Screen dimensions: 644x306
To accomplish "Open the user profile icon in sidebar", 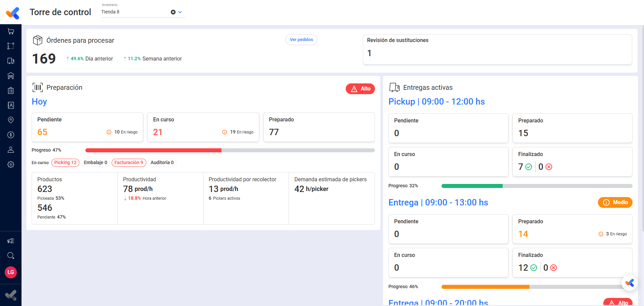I will tap(11, 150).
